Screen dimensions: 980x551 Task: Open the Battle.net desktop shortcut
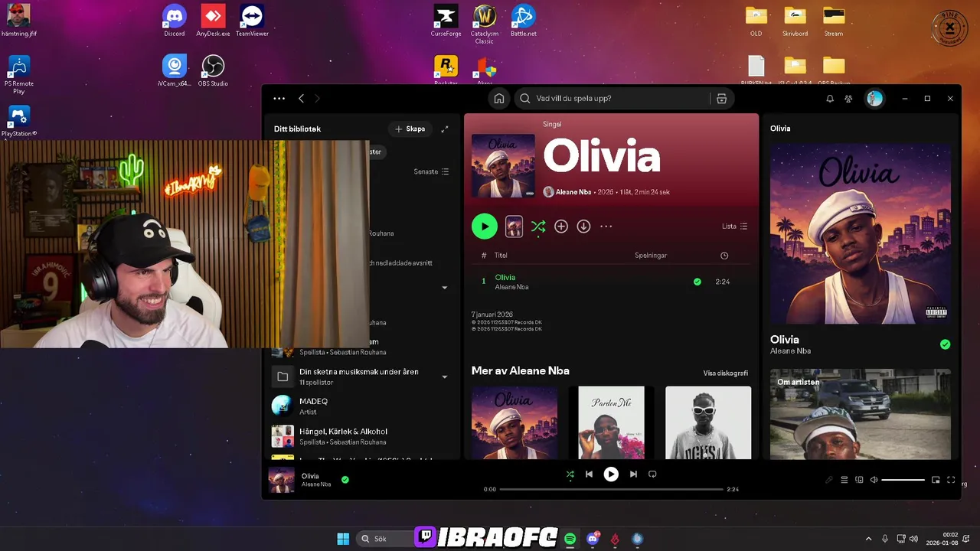524,21
